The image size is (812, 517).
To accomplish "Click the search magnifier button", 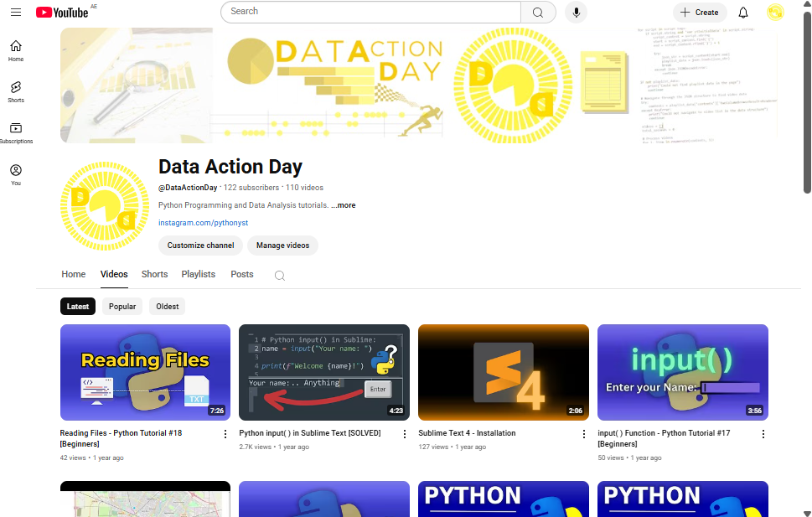I will pyautogui.click(x=538, y=12).
